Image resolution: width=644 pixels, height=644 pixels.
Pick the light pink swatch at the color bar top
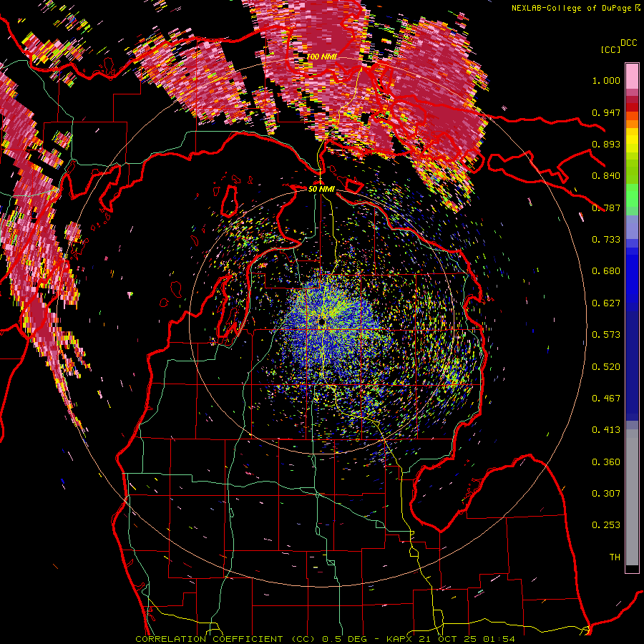632,76
